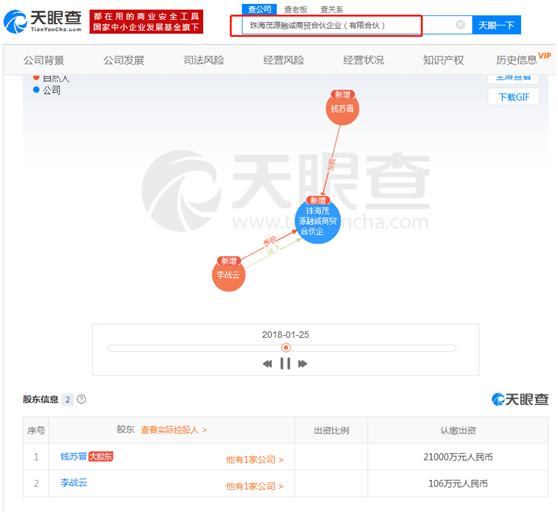This screenshot has height=513, width=558.
Task: Click the Tianyancha logo
Action: click(43, 21)
